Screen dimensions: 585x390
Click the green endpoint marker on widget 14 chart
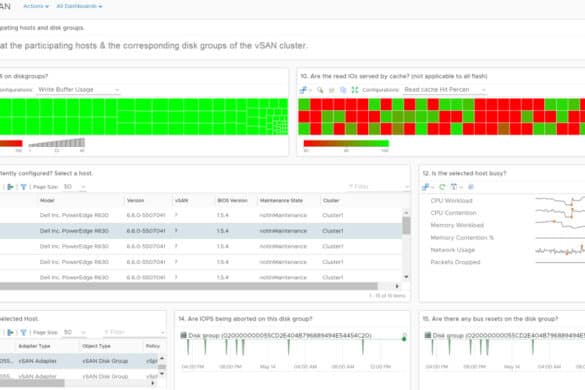click(404, 339)
